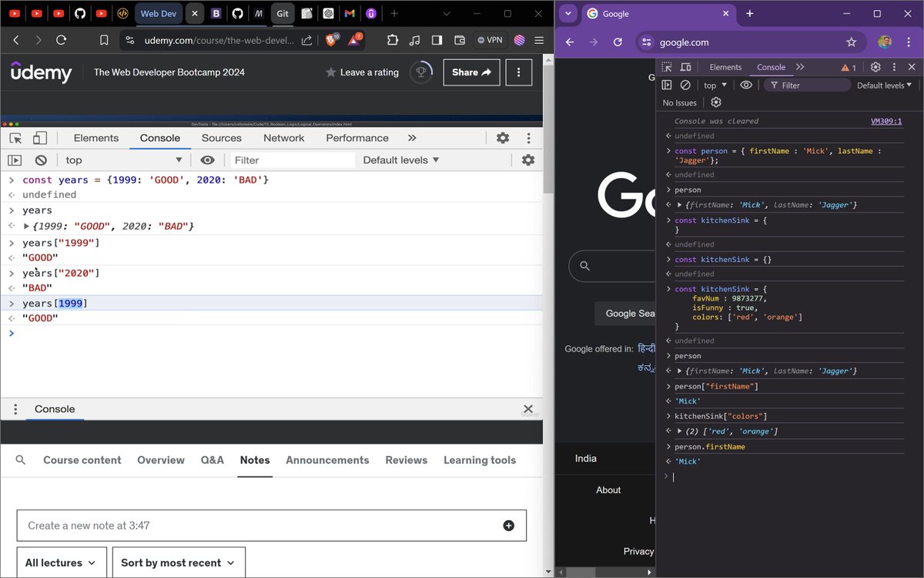Click Leave a rating on Udemy
The image size is (924, 578).
click(362, 72)
